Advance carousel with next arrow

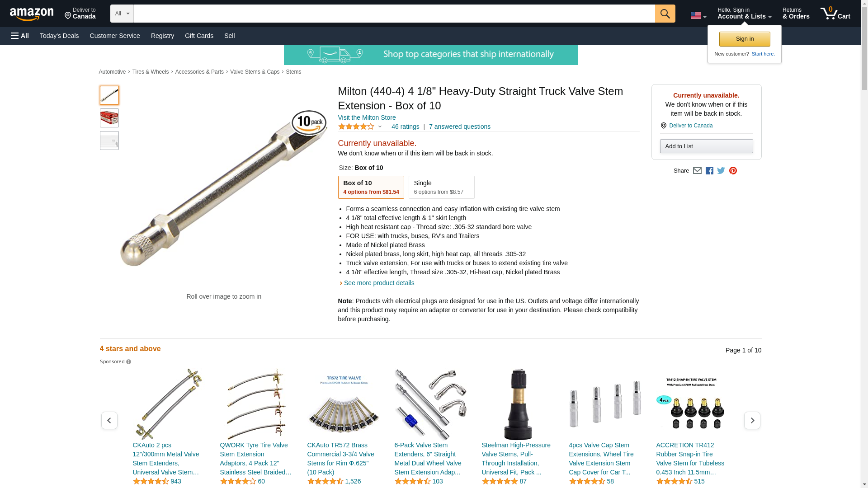tap(752, 420)
